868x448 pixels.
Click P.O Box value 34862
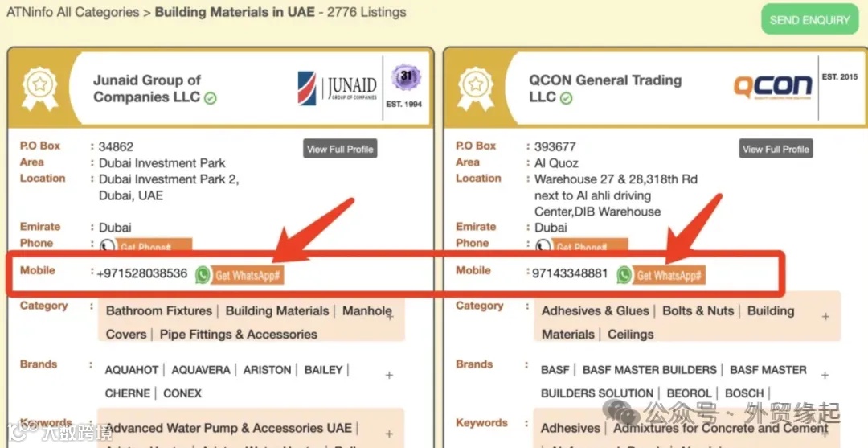(x=116, y=147)
